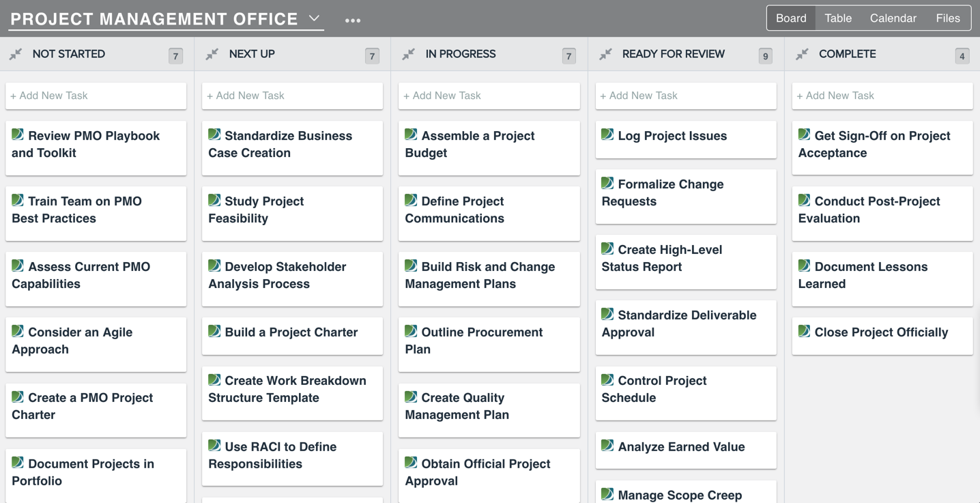The height and width of the screenshot is (503, 980).
Task: Click the green task icon on Consider an Agile Approach
Action: click(x=18, y=332)
